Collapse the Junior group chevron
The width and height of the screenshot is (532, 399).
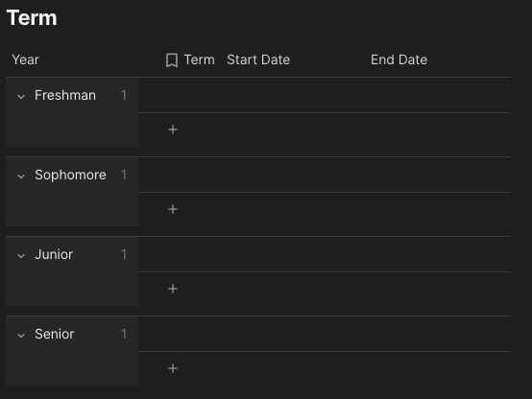point(21,256)
